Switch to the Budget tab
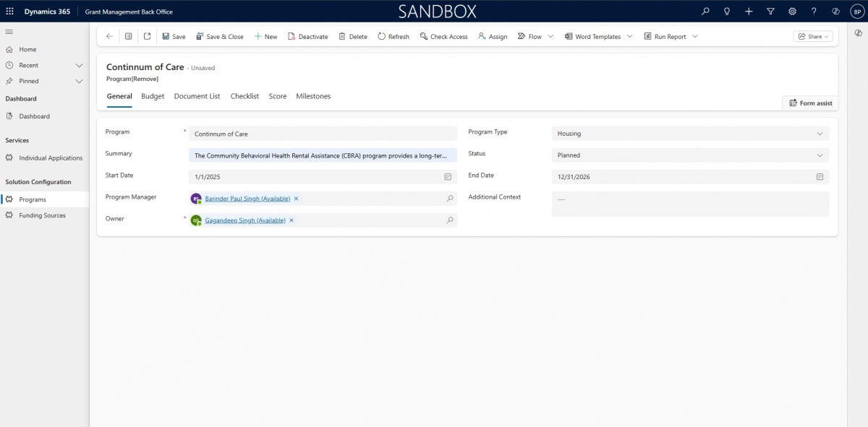 click(153, 96)
